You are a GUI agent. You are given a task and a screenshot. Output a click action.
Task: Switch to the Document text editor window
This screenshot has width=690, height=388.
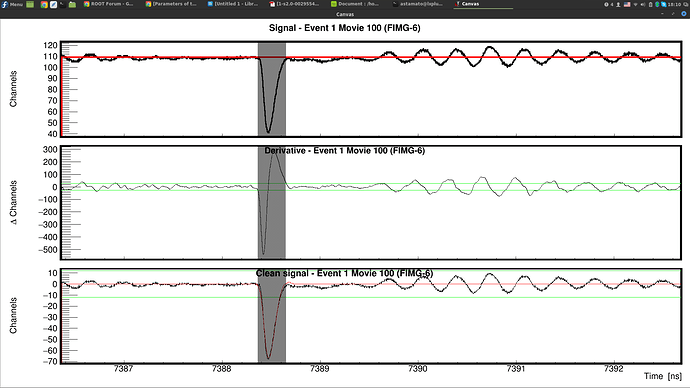(356, 4)
